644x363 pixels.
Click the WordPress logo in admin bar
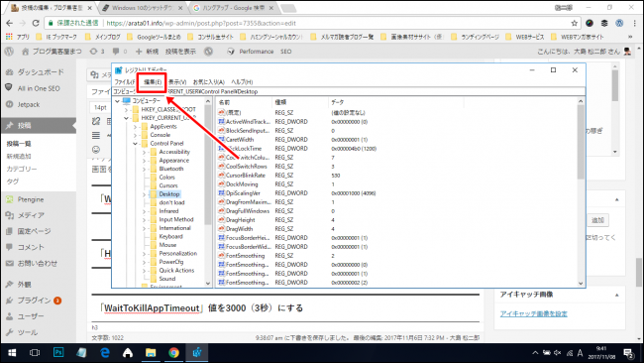pyautogui.click(x=9, y=52)
